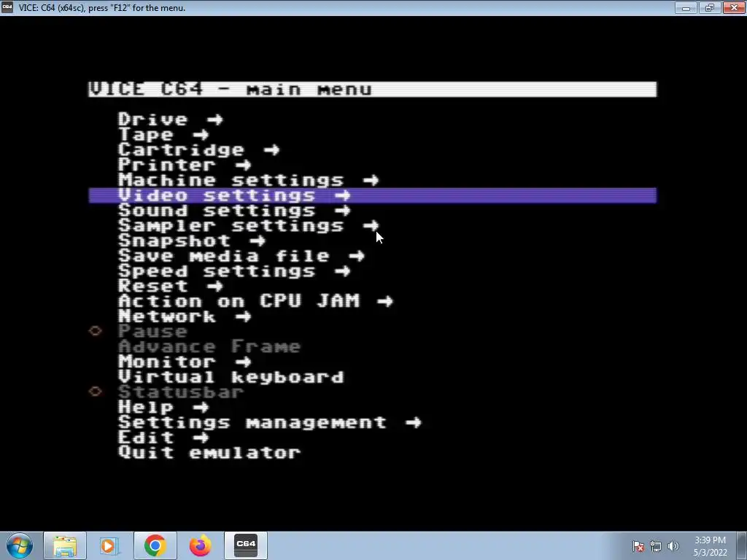Open Firefox from the taskbar

pos(200,545)
